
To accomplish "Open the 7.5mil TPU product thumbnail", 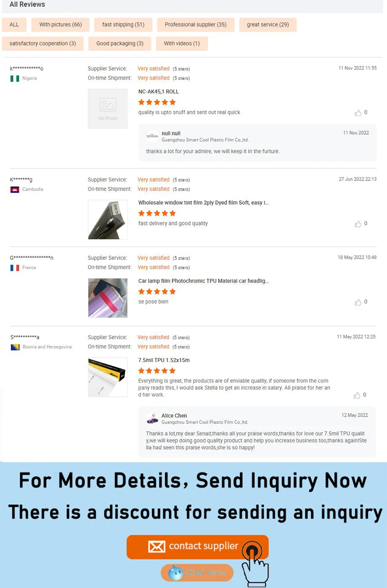I will pyautogui.click(x=108, y=377).
